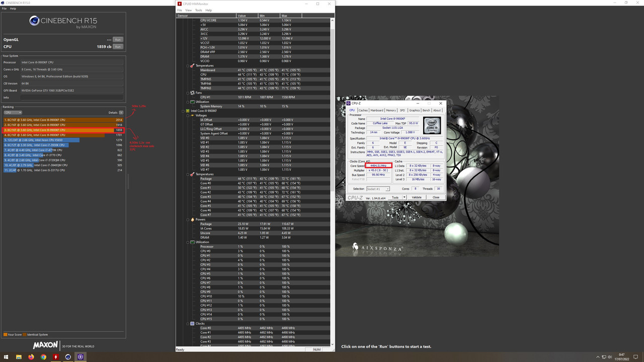Screen dimensions: 644x362
Task: Open File Explorer from taskbar
Action: point(19,357)
